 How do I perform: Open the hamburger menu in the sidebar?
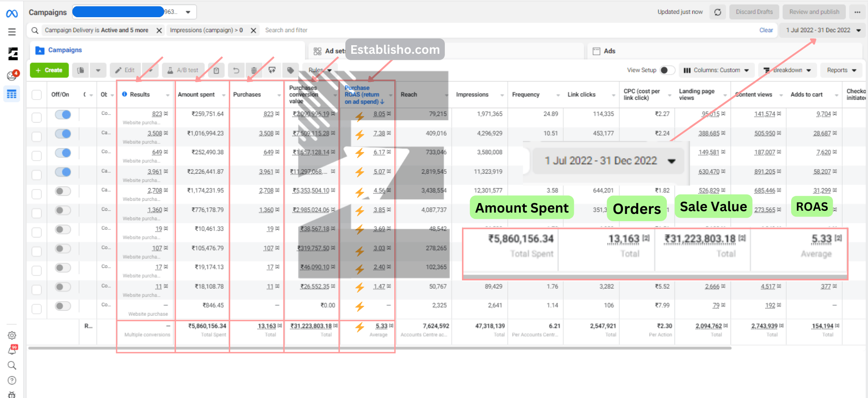(x=12, y=32)
